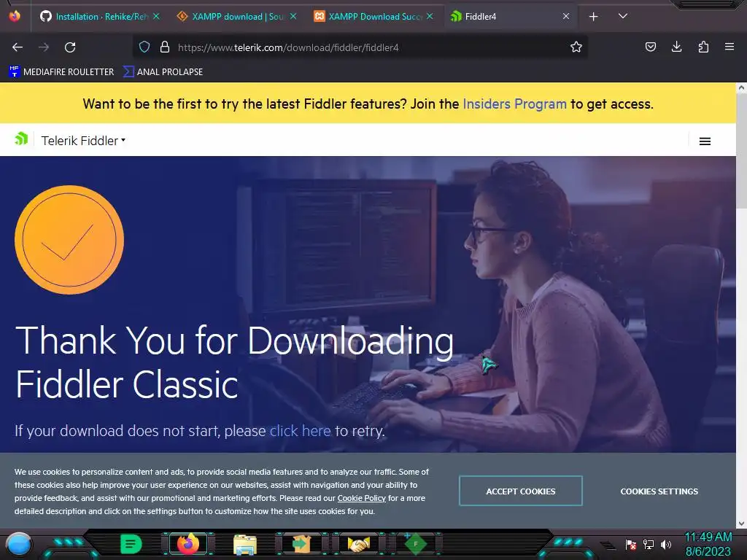This screenshot has width=747, height=560.
Task: Reload the current Fiddler page
Action: (70, 47)
